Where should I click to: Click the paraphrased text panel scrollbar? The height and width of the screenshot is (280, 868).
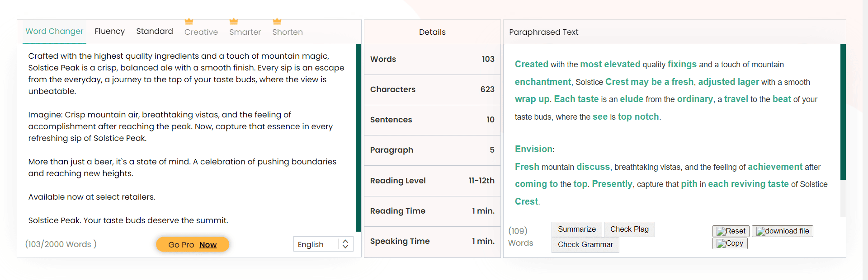tap(843, 113)
